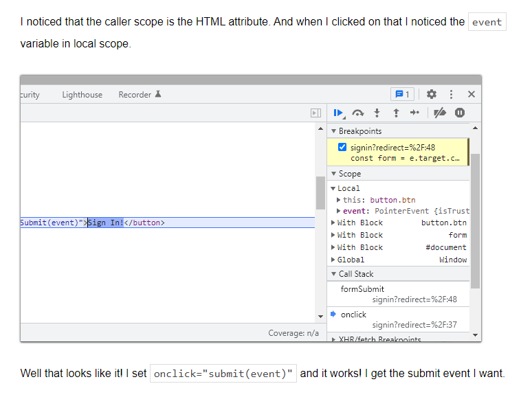Click the formSubmit signin?redirect=%2F:48 location
The height and width of the screenshot is (397, 532).
click(x=414, y=299)
